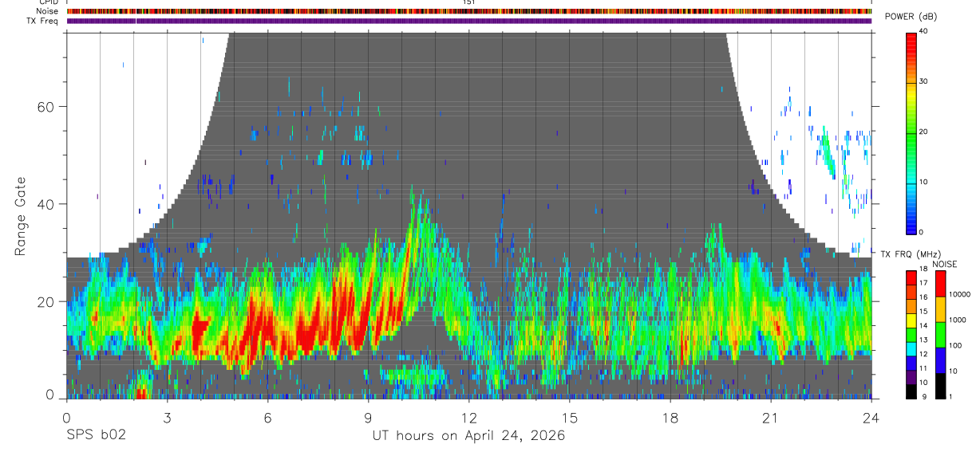The height and width of the screenshot is (452, 980).
Task: Click the POWER (dB) color bar
Action: pyautogui.click(x=911, y=132)
